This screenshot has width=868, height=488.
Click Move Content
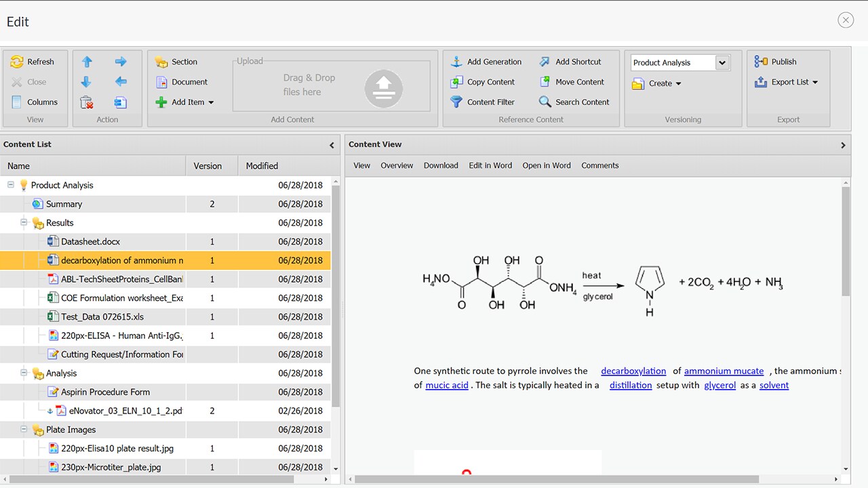point(572,82)
